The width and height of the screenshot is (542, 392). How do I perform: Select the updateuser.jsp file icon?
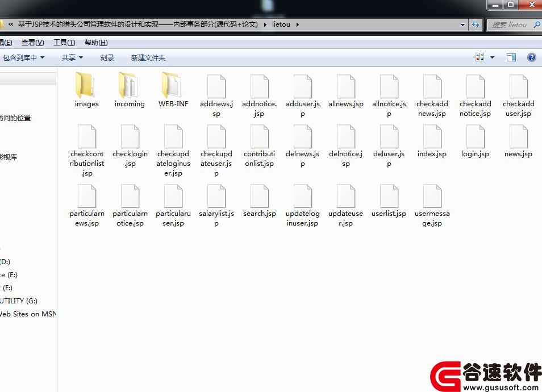tap(346, 196)
